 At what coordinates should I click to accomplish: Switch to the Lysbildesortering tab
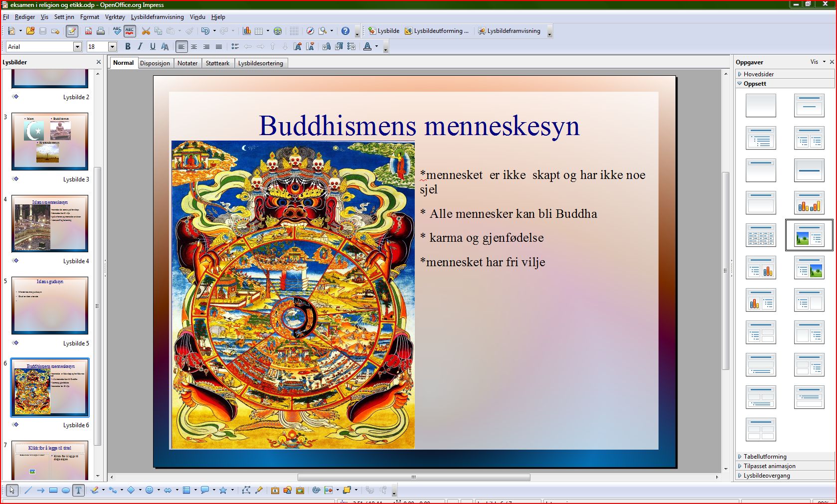(260, 63)
